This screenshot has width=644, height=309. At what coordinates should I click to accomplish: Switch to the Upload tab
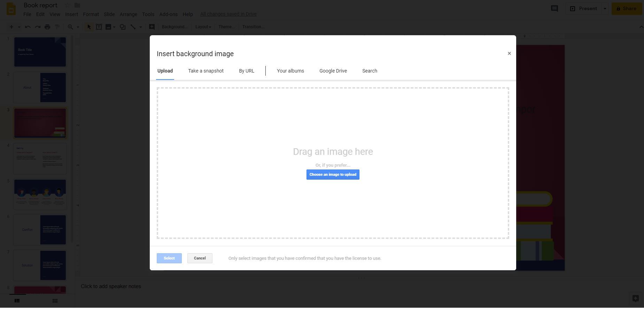coord(165,71)
